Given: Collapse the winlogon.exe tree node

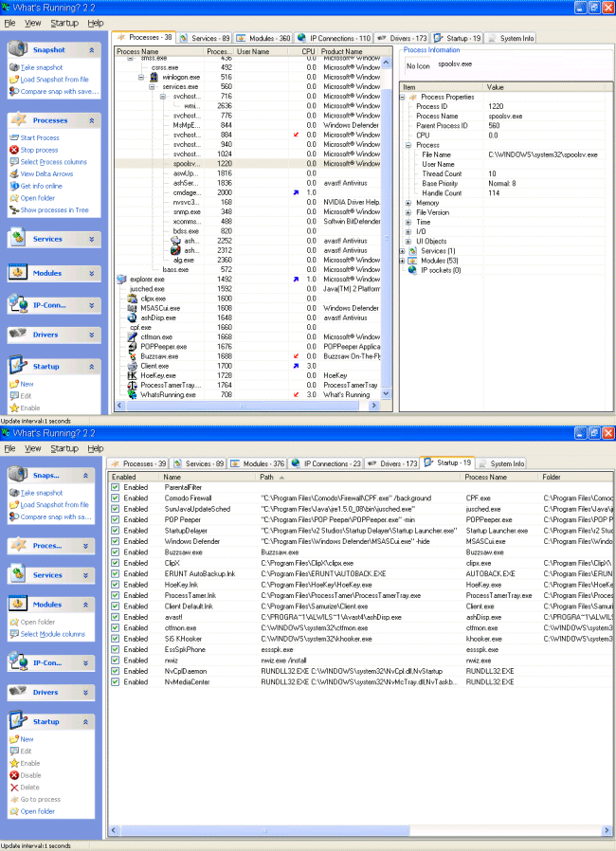Looking at the screenshot, I should click(141, 77).
